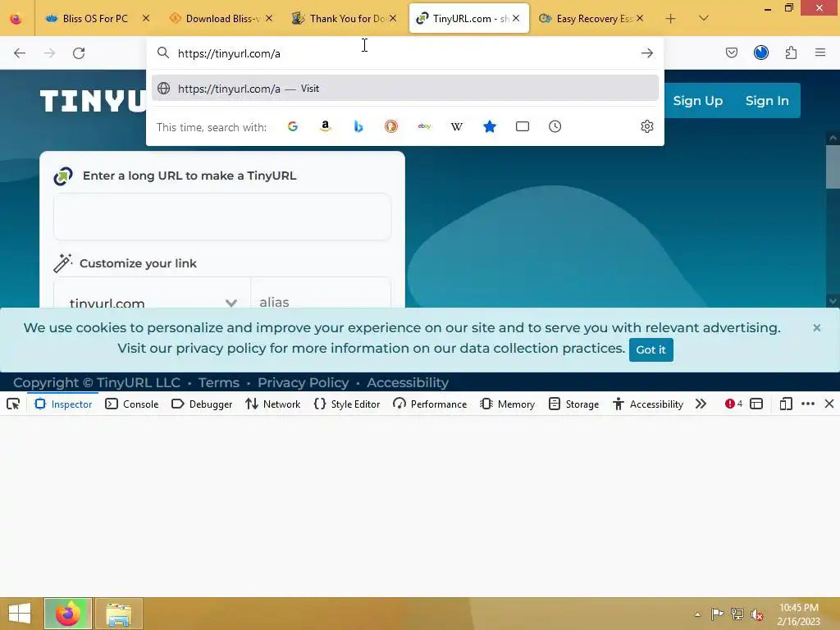The height and width of the screenshot is (630, 840).
Task: Open the Firefox hamburger menu
Action: (x=820, y=52)
